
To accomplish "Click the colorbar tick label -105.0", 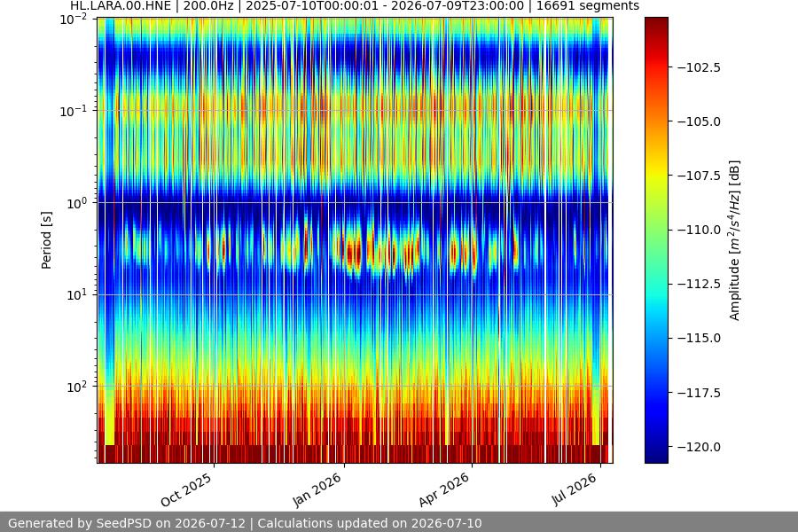I will pos(699,121).
